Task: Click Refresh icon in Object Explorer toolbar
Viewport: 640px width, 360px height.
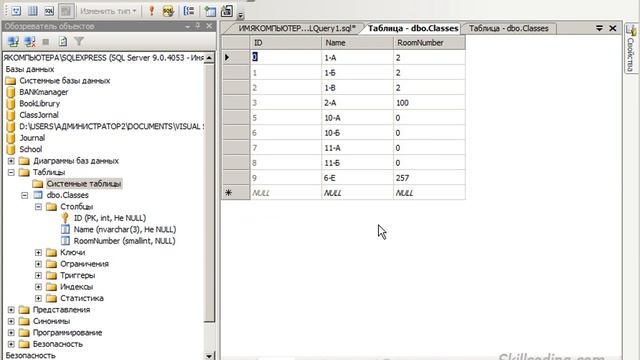Action: [62, 41]
